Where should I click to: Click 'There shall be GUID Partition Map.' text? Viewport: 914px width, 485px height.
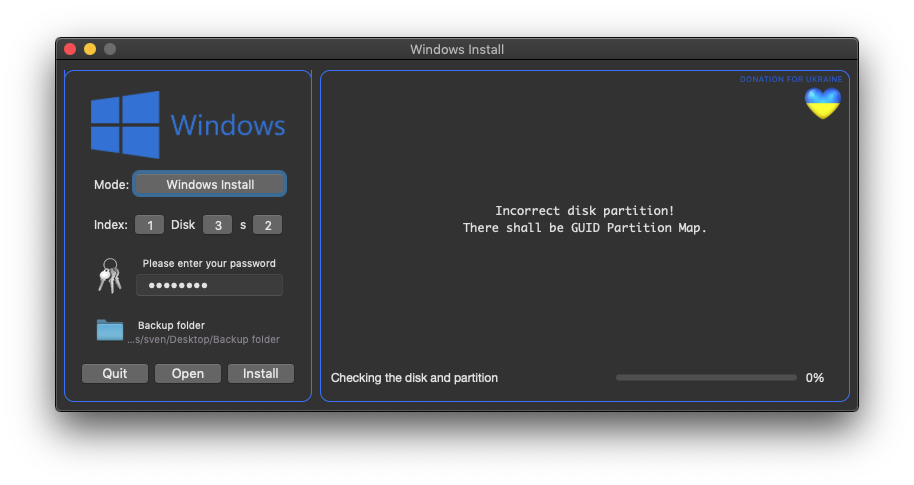[x=585, y=227]
